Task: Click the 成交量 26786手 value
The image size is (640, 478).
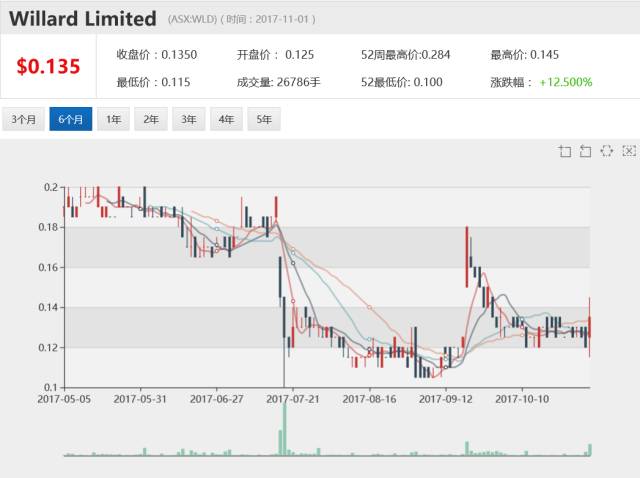Action: (x=279, y=82)
